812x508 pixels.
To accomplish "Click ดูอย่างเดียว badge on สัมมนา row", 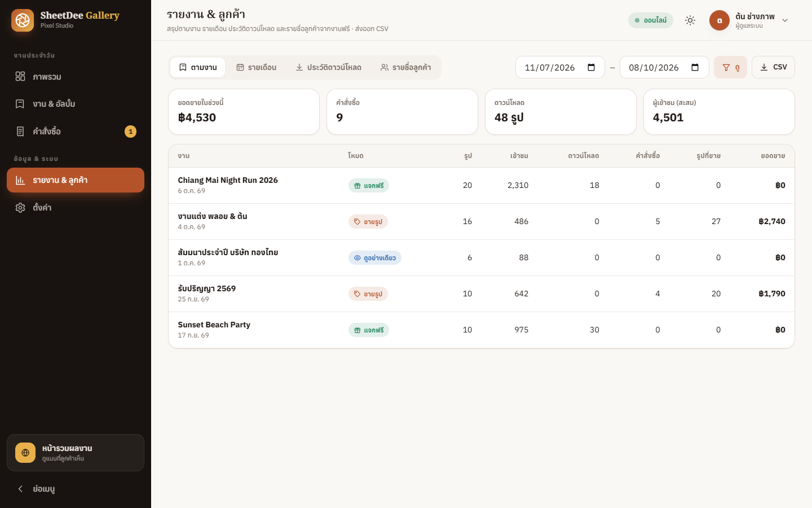I will [374, 258].
